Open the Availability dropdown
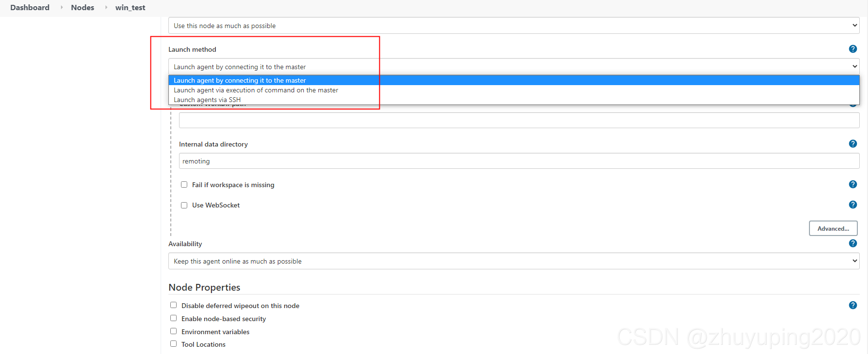The width and height of the screenshot is (868, 354). [514, 261]
